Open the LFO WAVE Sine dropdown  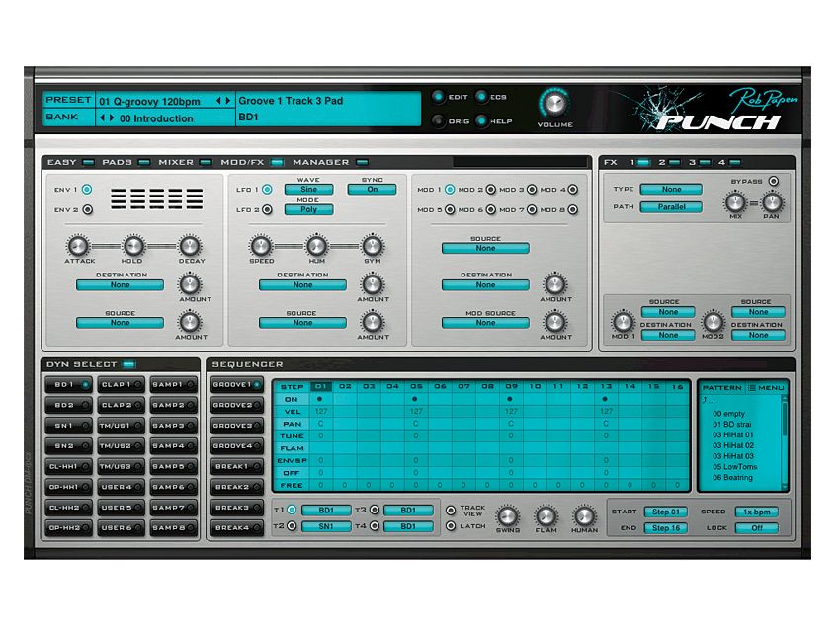click(308, 190)
